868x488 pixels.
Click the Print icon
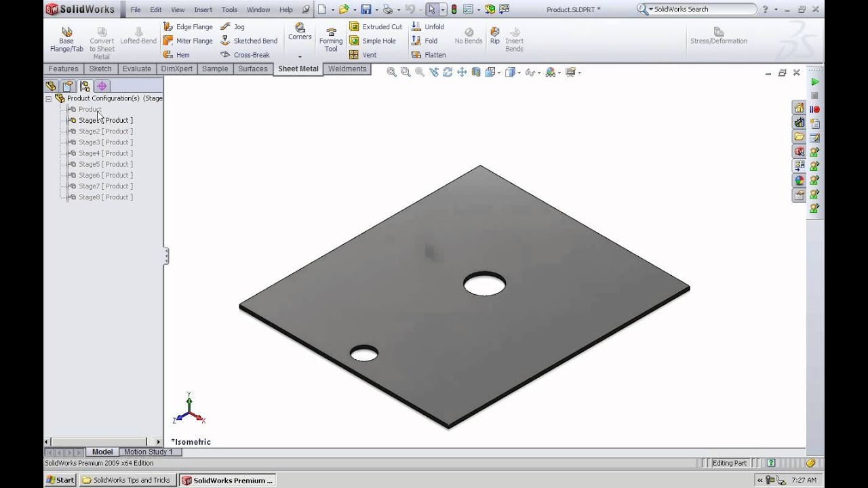(x=387, y=9)
